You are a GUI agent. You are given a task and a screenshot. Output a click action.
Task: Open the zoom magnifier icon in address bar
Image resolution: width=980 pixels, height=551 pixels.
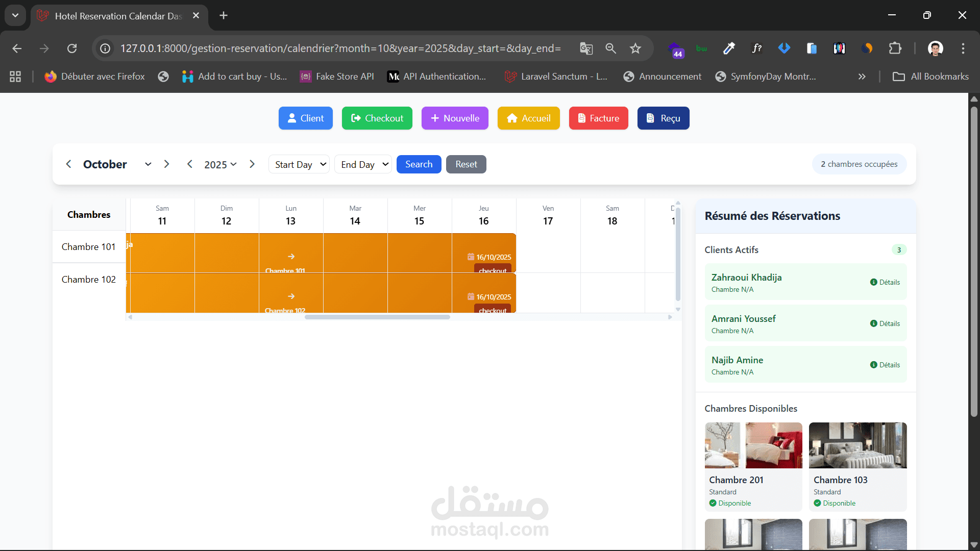tap(610, 48)
